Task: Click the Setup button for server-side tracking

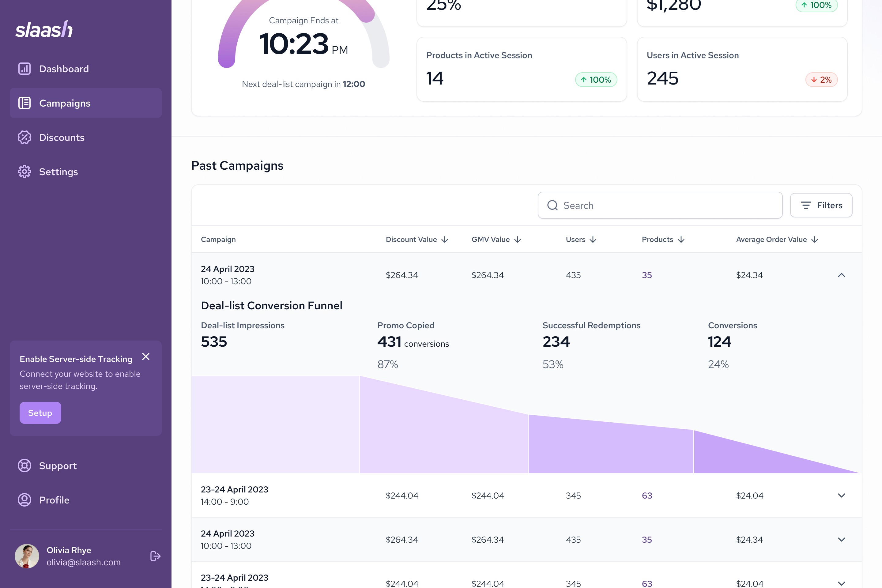Action: click(x=40, y=412)
